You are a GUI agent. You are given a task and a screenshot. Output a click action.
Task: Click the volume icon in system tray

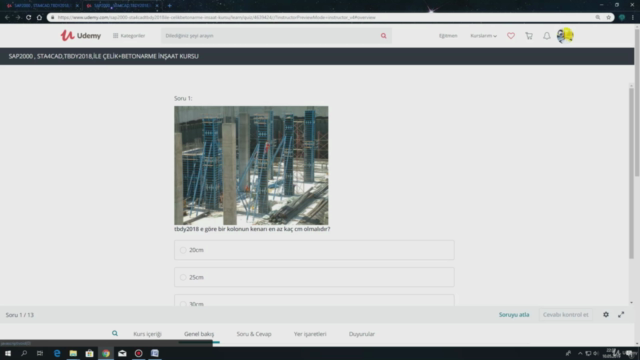[596, 353]
